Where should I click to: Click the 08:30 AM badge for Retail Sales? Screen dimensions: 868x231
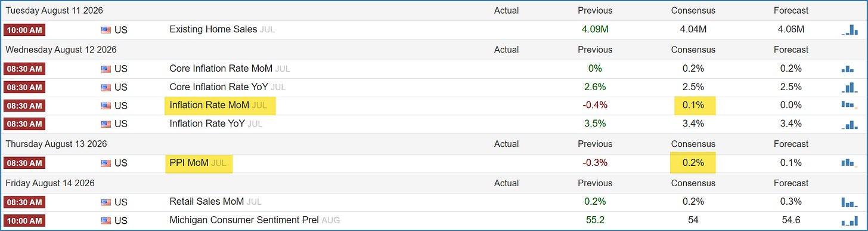point(24,202)
